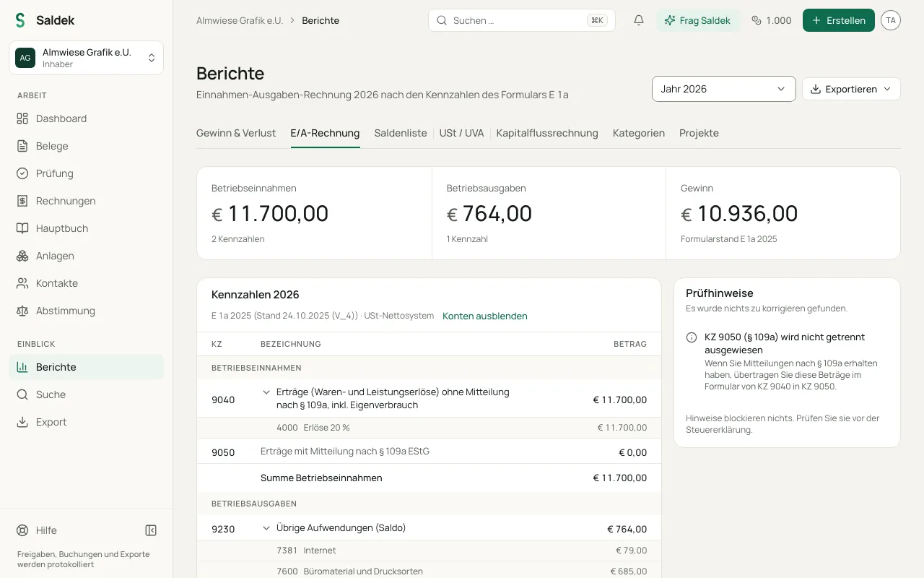This screenshot has width=924, height=578.
Task: Open Abstimmung in the sidebar
Action: click(86, 311)
